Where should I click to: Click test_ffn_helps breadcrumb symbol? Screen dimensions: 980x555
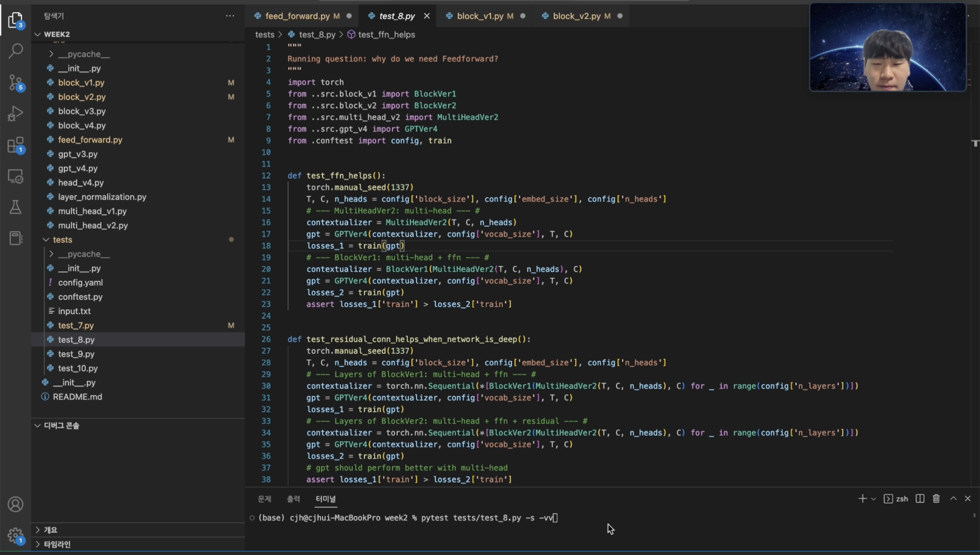386,35
